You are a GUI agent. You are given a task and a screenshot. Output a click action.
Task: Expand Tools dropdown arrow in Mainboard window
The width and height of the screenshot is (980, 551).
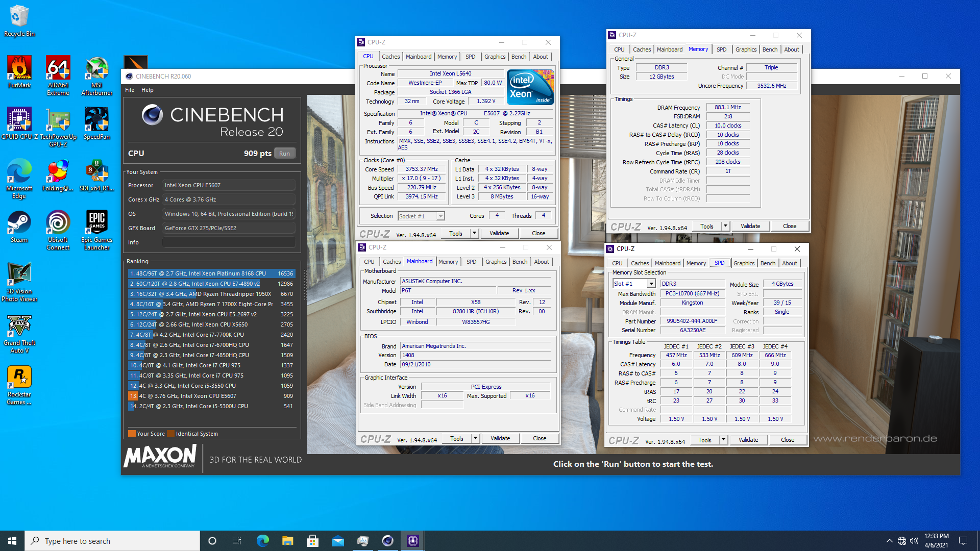click(475, 438)
